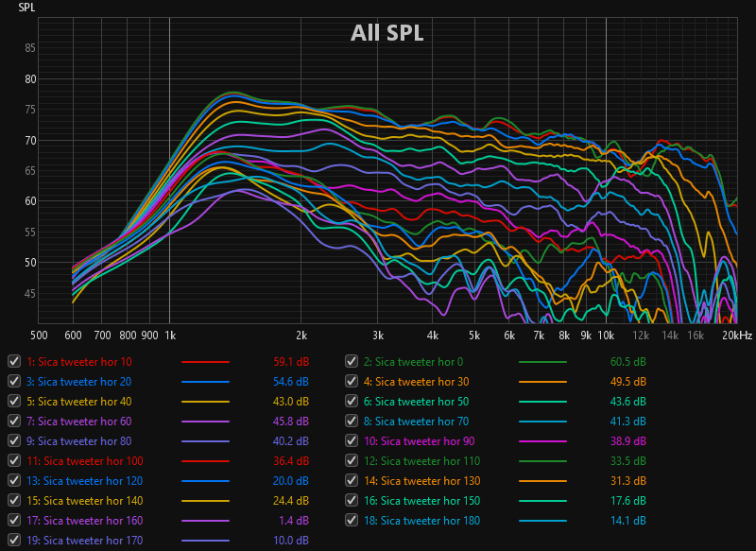Untick the Sica tweeter hor 80 checkbox
The image size is (756, 551).
[x=14, y=440]
